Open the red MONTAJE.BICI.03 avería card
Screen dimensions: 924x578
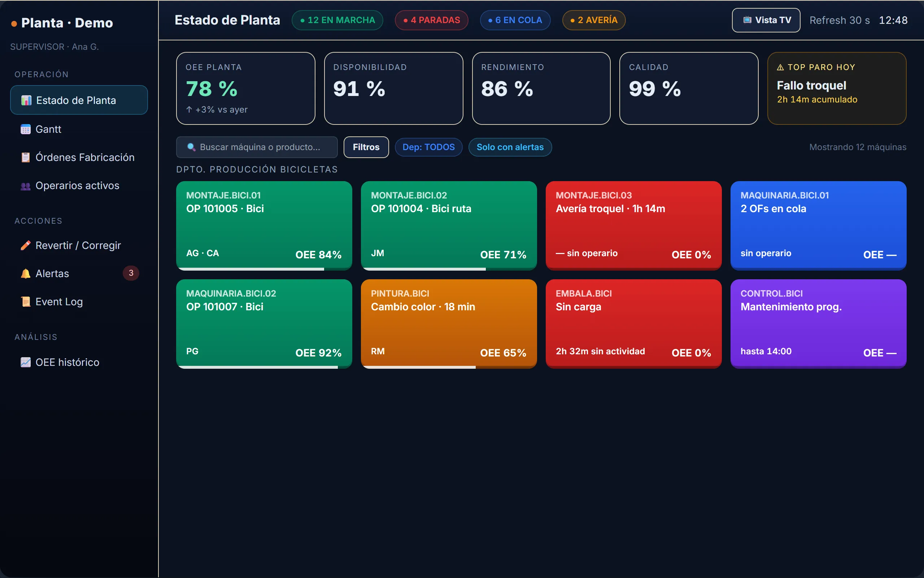(634, 226)
